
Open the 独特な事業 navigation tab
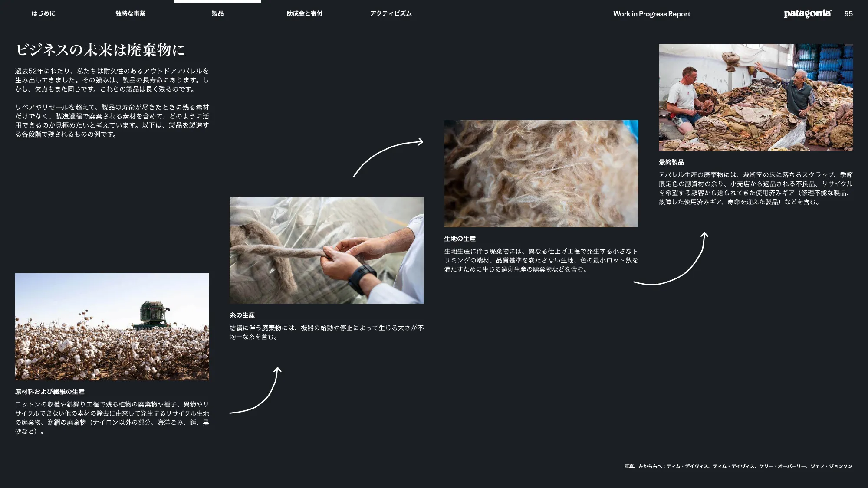pos(130,13)
